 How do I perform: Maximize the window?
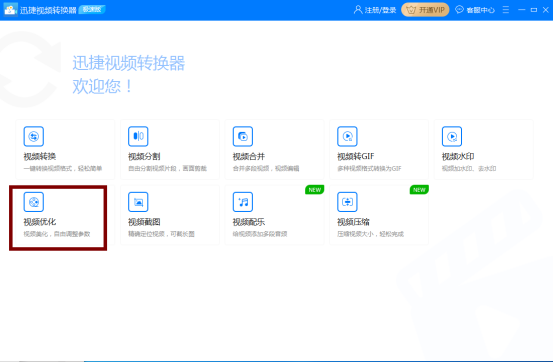[534, 10]
